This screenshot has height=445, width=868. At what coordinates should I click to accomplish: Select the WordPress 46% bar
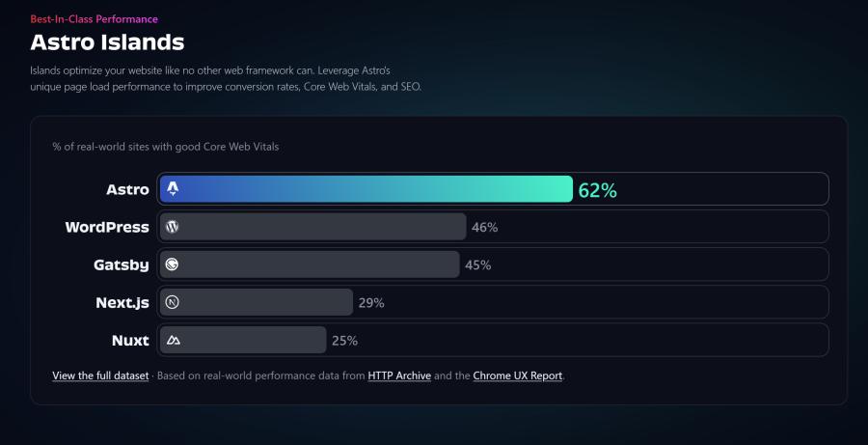tap(312, 227)
